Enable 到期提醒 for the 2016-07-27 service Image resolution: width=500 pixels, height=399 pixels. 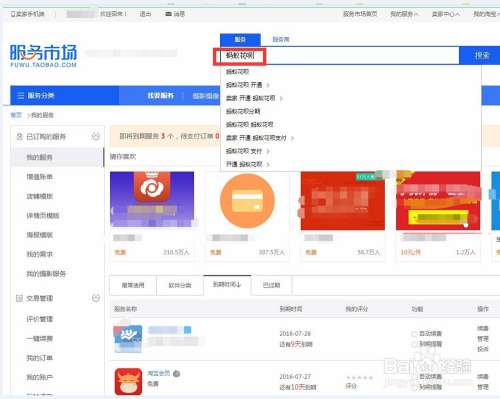[414, 387]
